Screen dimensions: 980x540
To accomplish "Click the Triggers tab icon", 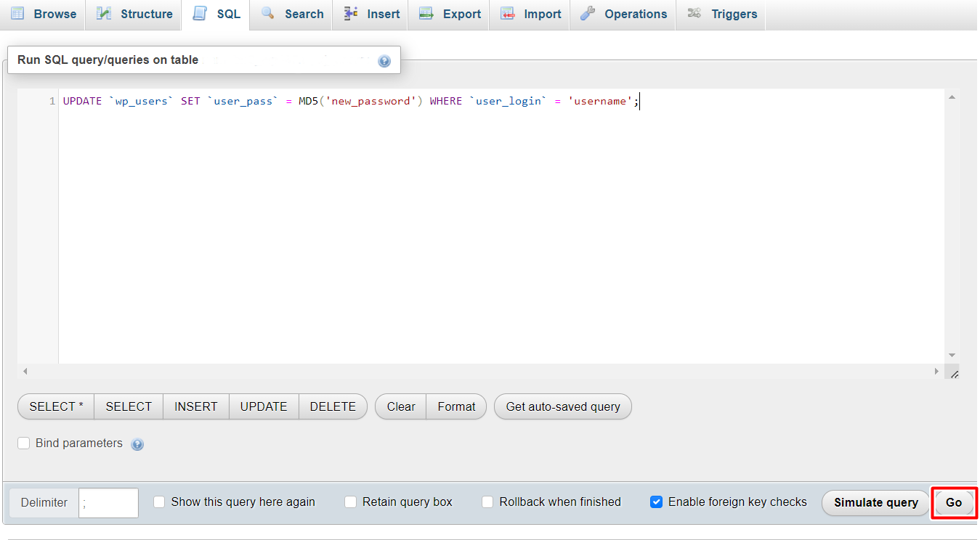I will 694,14.
